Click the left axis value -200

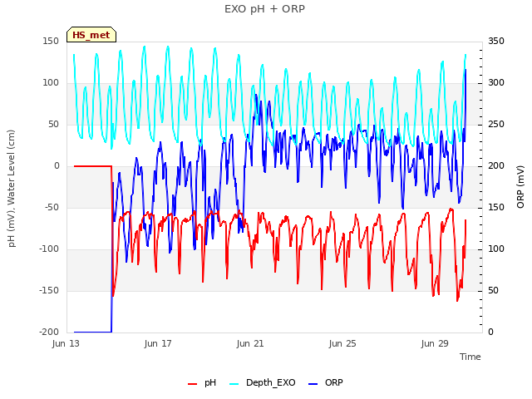coord(49,332)
